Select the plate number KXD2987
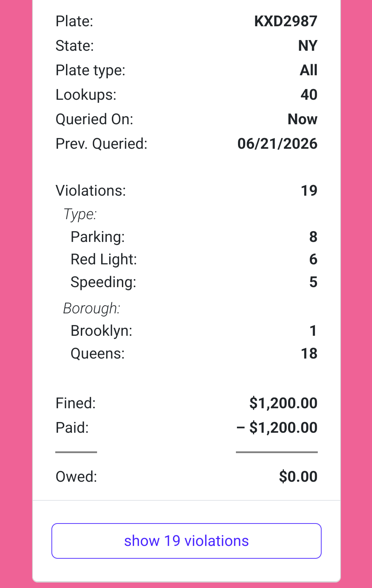The height and width of the screenshot is (588, 372). pyautogui.click(x=286, y=21)
